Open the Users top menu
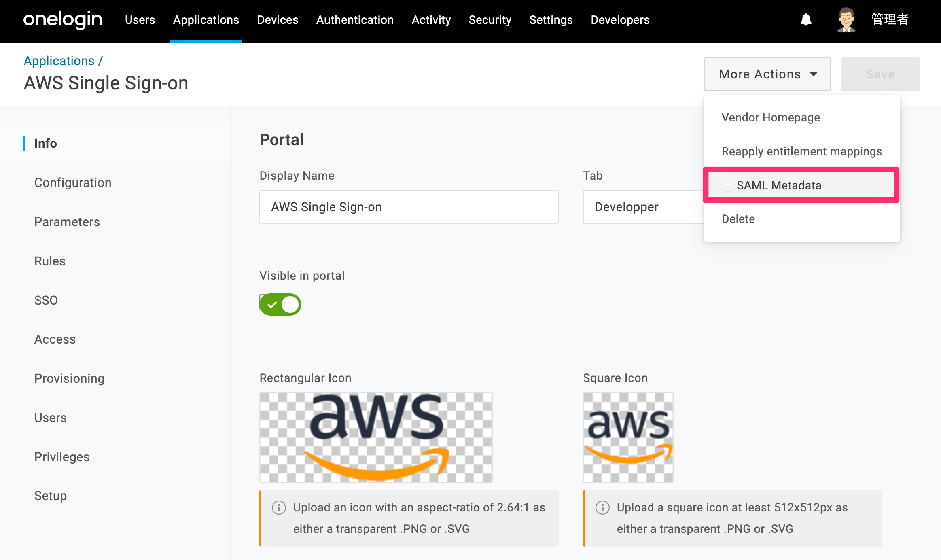Screen dimensions: 941x560 140,20
